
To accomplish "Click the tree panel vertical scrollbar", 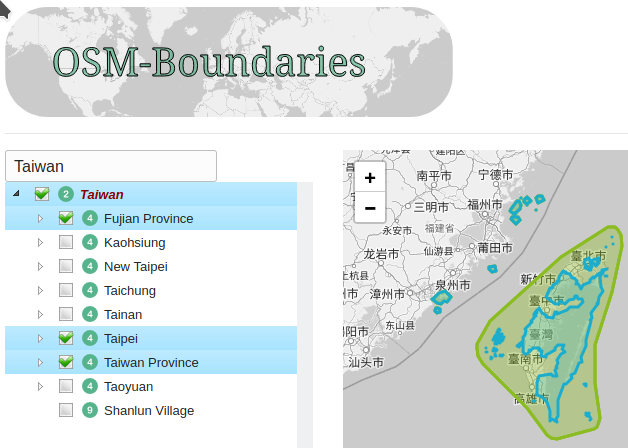I will [305, 315].
